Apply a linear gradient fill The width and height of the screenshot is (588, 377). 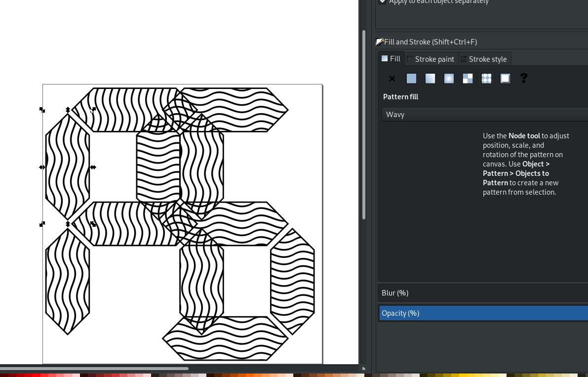[430, 79]
